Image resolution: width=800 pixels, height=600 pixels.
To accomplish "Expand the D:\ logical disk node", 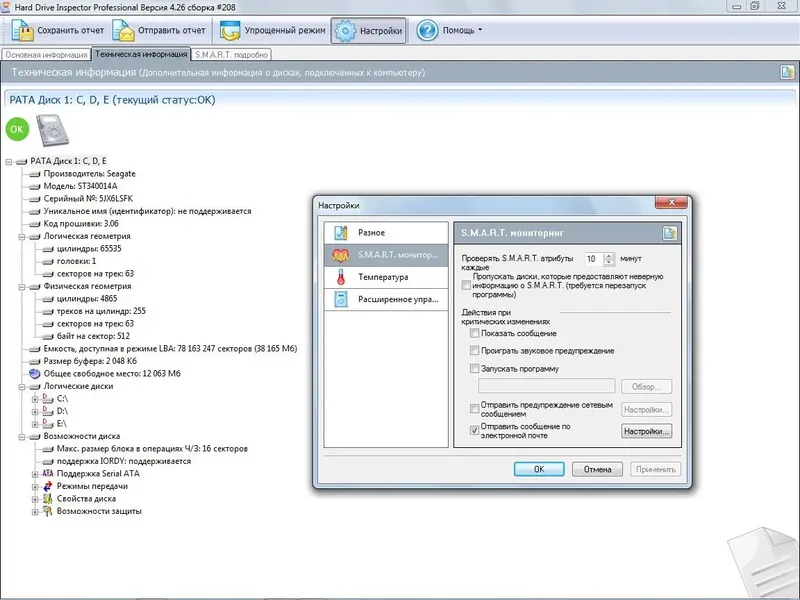I will pos(35,412).
